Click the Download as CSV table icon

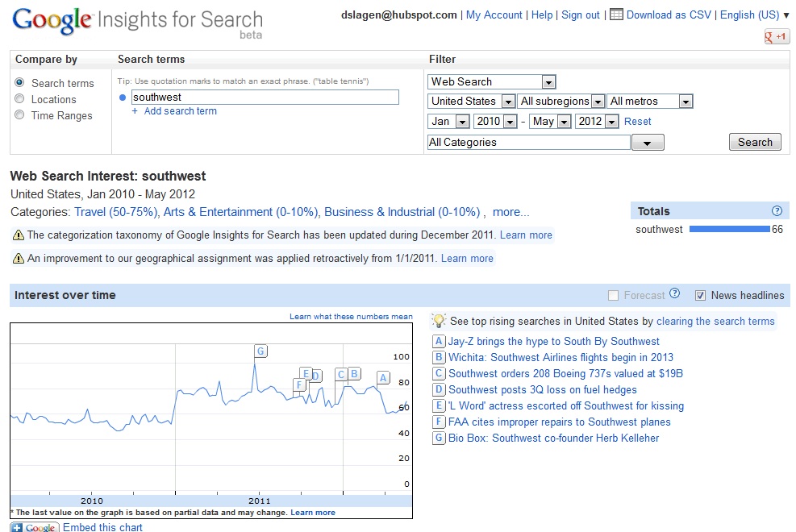pyautogui.click(x=616, y=15)
